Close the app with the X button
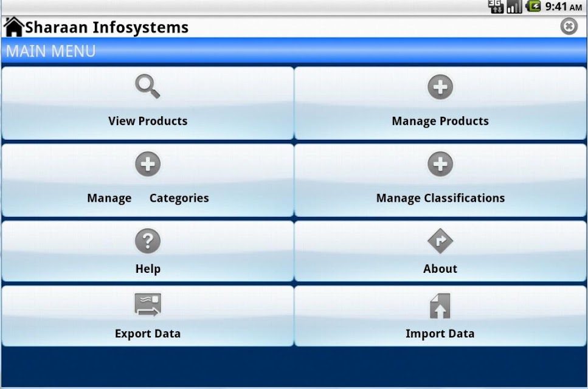The image size is (588, 389). 569,26
